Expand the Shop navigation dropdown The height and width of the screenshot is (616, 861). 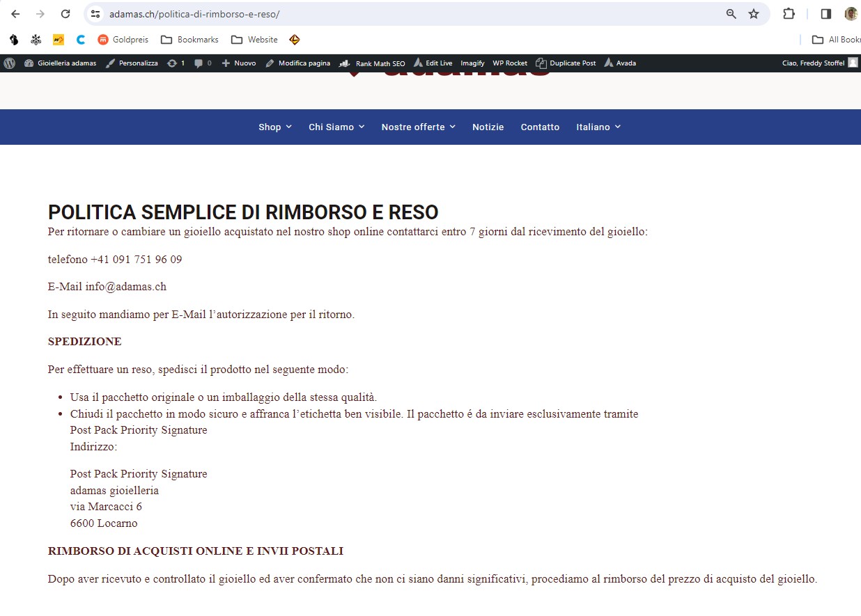[x=275, y=127]
